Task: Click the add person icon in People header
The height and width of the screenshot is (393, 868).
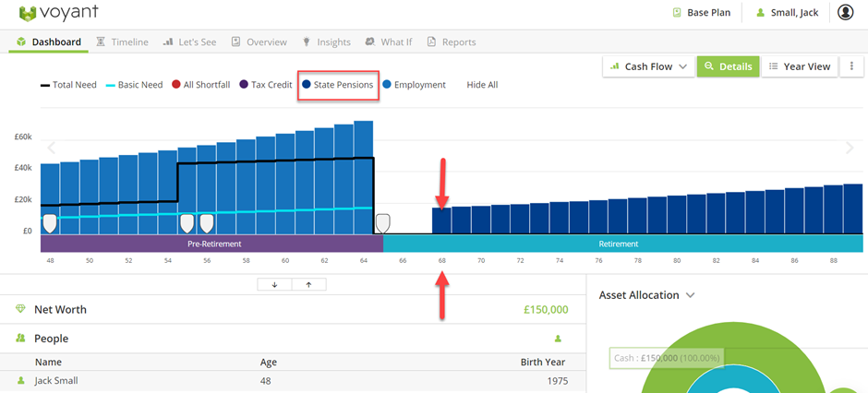Action: (558, 339)
